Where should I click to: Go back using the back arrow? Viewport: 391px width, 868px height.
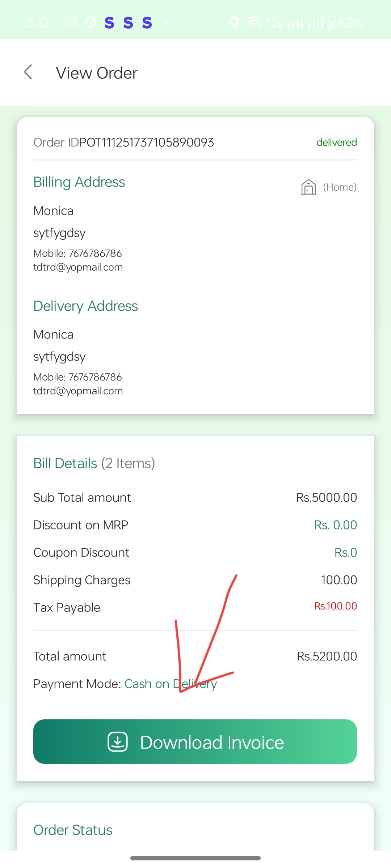tap(28, 72)
